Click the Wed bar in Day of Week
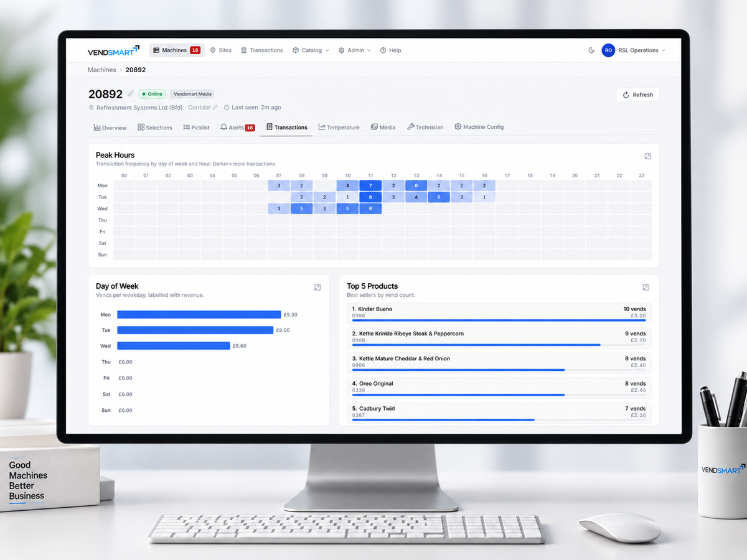This screenshot has width=747, height=560. coord(174,346)
